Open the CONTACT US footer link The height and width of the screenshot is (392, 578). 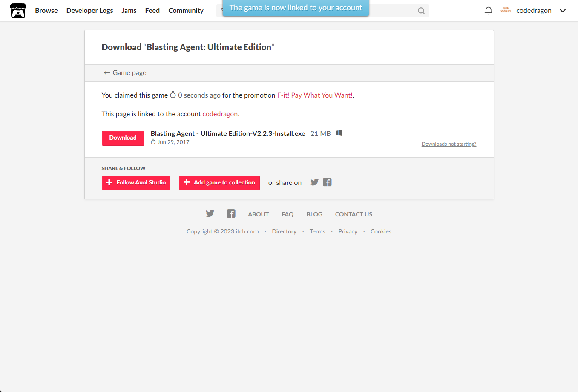(x=354, y=214)
